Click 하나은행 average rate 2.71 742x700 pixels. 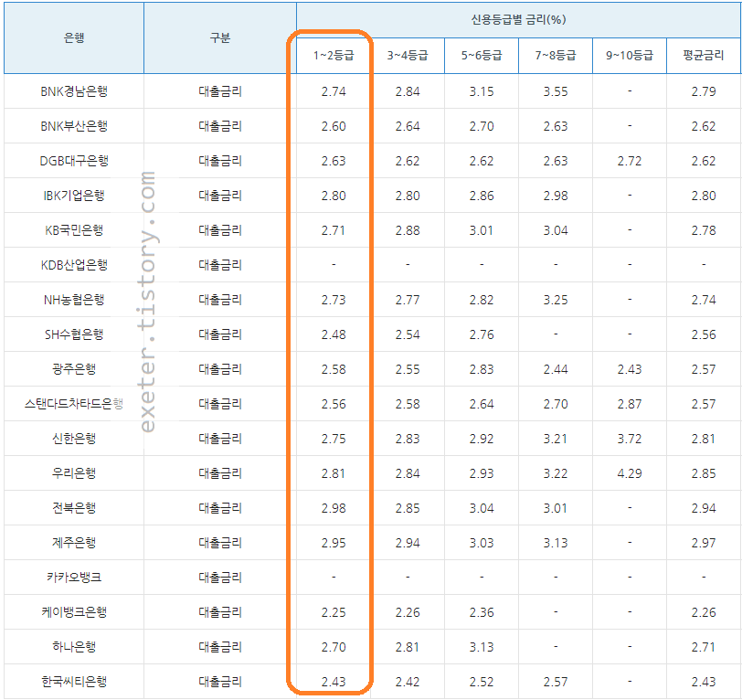(x=704, y=647)
